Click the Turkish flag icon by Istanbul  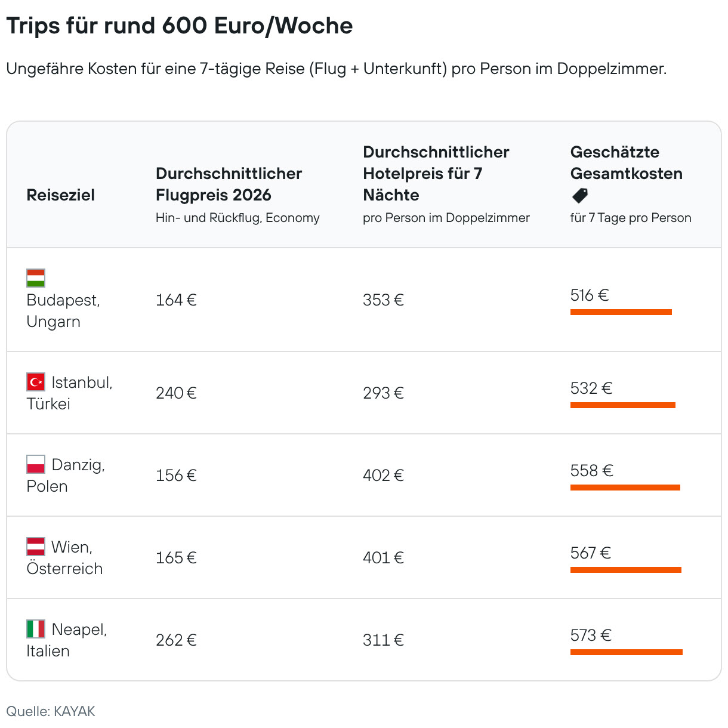click(x=36, y=382)
